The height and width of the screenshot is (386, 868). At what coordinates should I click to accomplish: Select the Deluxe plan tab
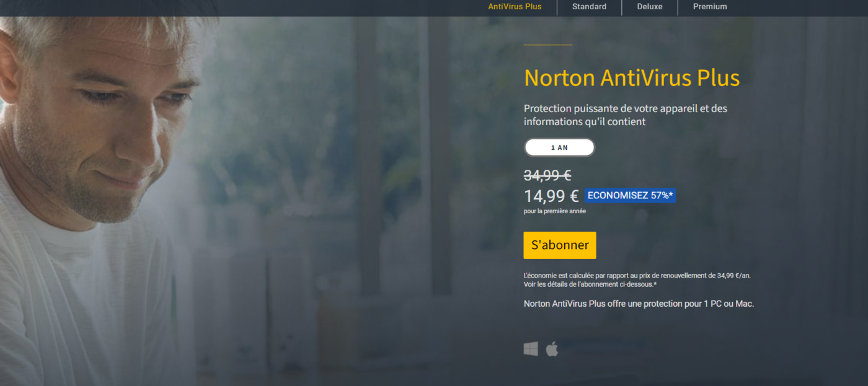tap(650, 7)
